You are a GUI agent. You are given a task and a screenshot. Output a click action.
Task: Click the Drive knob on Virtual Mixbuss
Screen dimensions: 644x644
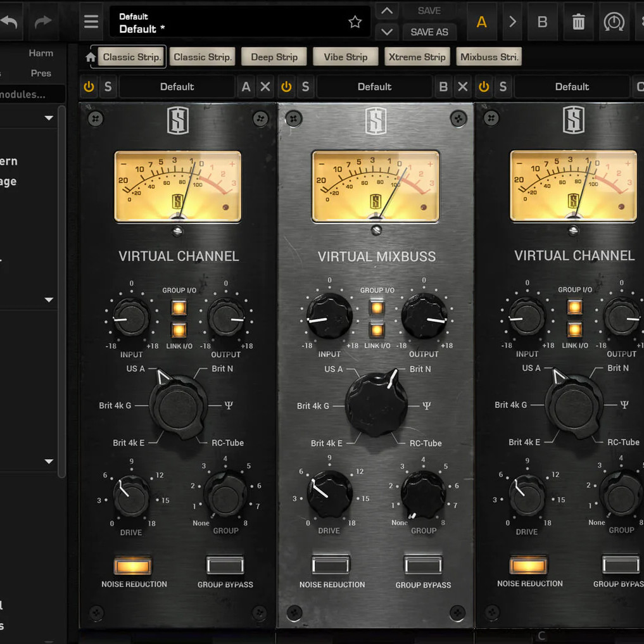click(329, 494)
